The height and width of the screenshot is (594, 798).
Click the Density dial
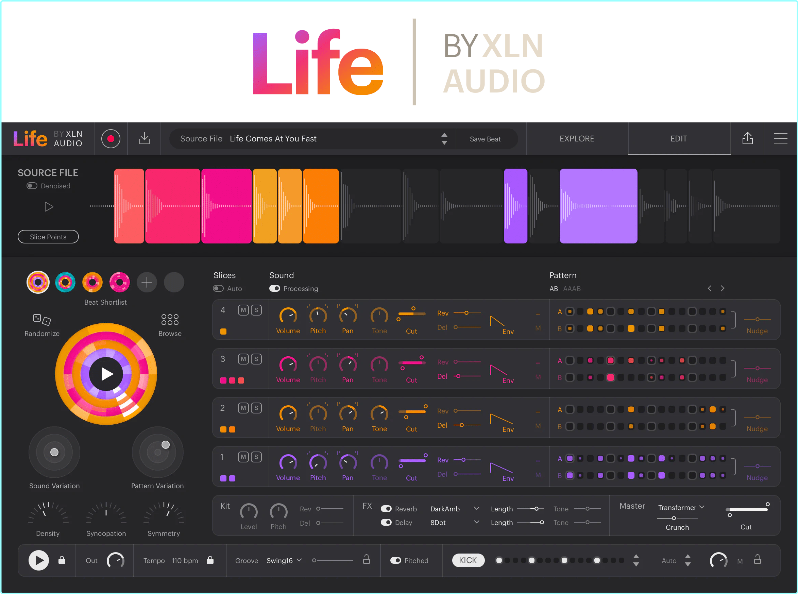pyautogui.click(x=48, y=513)
